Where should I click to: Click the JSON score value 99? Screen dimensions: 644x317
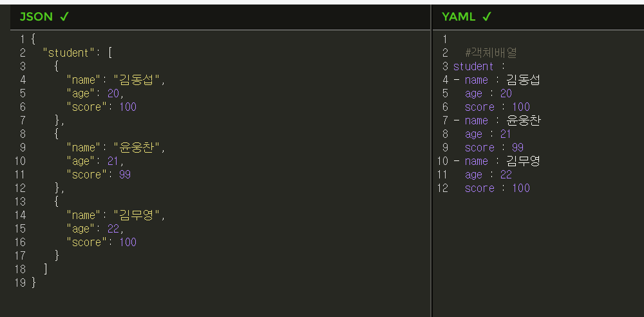pyautogui.click(x=125, y=175)
